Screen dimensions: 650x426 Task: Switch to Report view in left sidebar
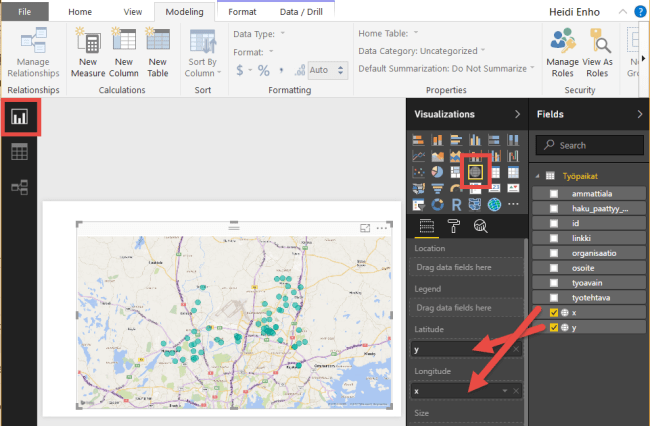coord(20,118)
